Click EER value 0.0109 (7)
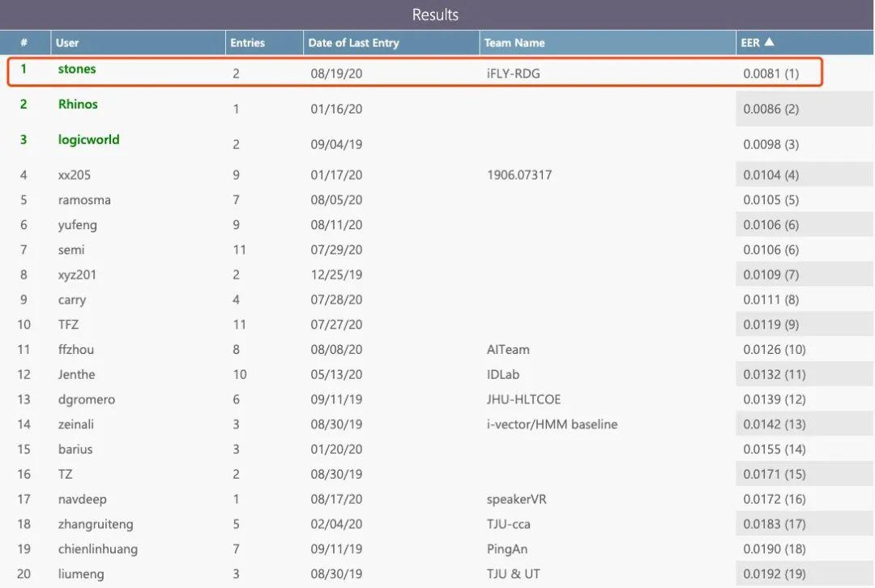This screenshot has height=588, width=875. [770, 275]
